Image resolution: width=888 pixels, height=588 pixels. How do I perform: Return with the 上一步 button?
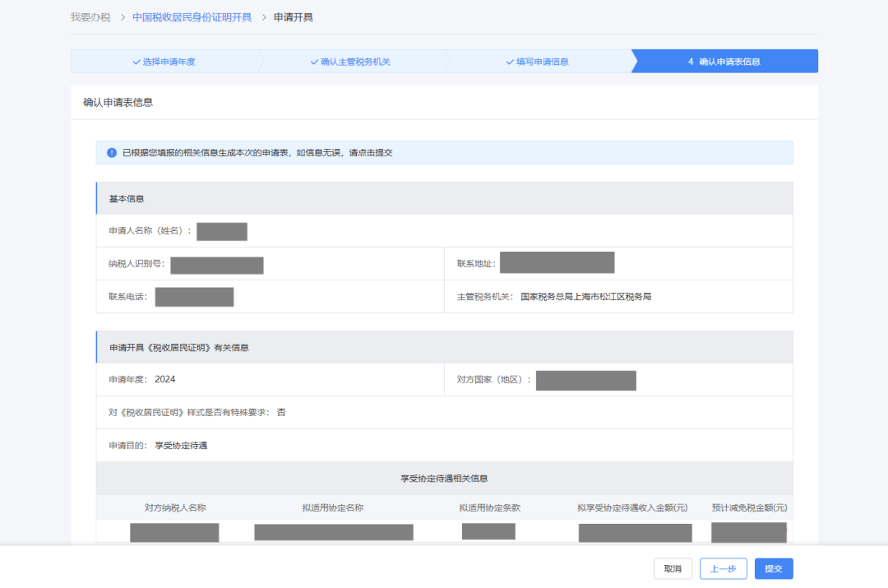coord(723,569)
